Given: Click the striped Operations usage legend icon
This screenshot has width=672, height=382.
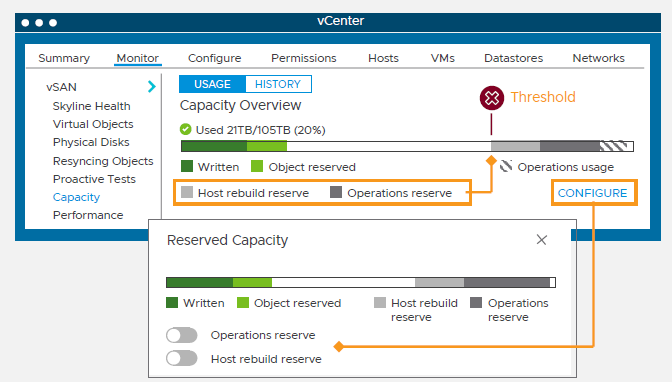Looking at the screenshot, I should tap(506, 166).
